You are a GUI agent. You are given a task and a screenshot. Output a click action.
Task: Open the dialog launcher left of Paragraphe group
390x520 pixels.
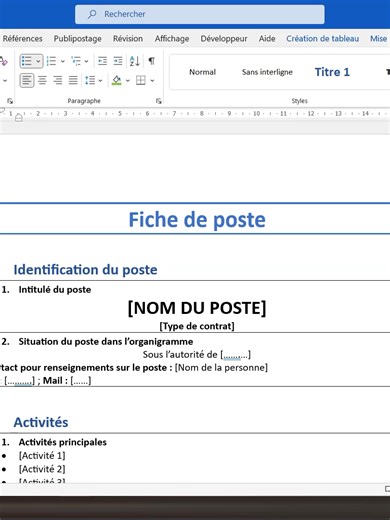coord(10,101)
